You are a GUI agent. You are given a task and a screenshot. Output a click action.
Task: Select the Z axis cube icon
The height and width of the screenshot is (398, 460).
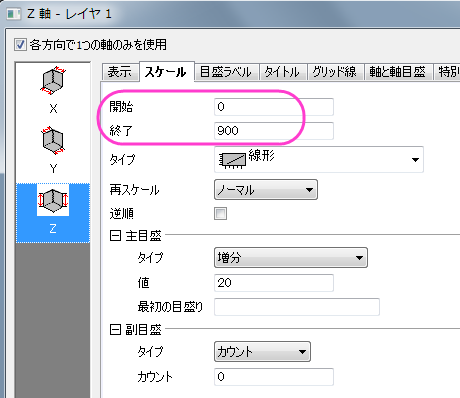pyautogui.click(x=53, y=200)
